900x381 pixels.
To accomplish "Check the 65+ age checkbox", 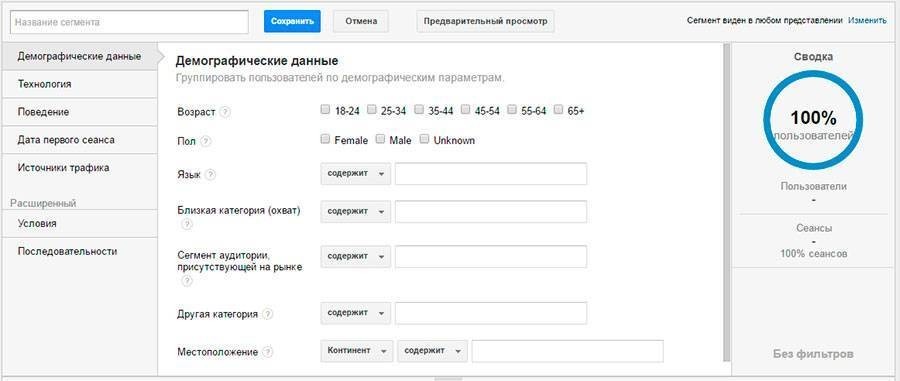I will 558,110.
